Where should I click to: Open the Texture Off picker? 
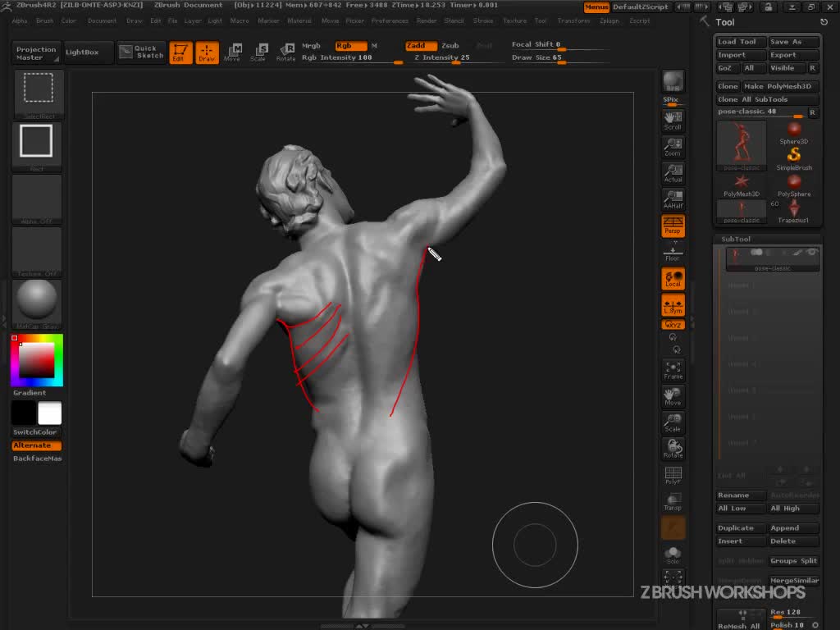tap(36, 252)
